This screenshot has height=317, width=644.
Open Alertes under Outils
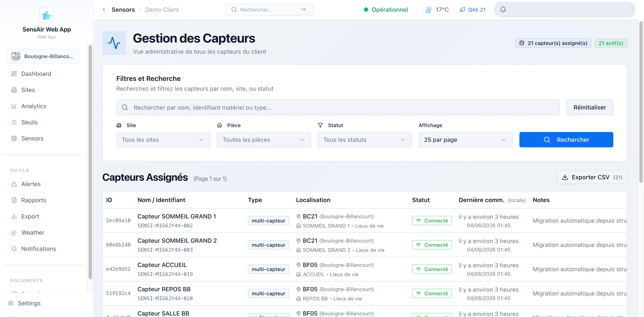pyautogui.click(x=43, y=184)
